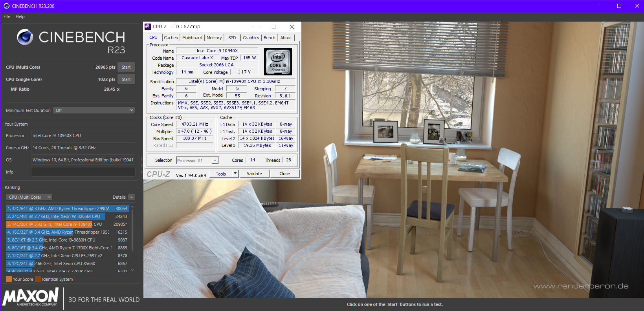This screenshot has height=311, width=644.
Task: Click the Bus Speed value 100.07 MHz
Action: 195,138
